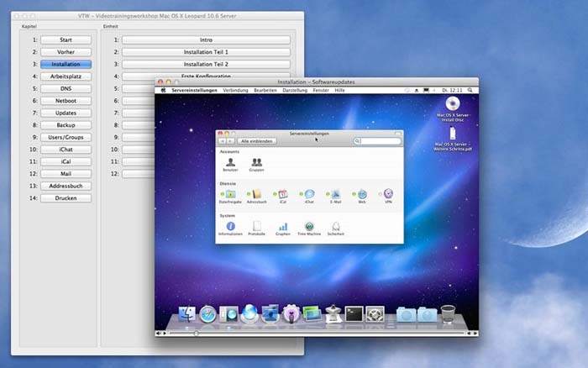Open the Verbindung menu
This screenshot has width=588, height=368.
point(235,91)
